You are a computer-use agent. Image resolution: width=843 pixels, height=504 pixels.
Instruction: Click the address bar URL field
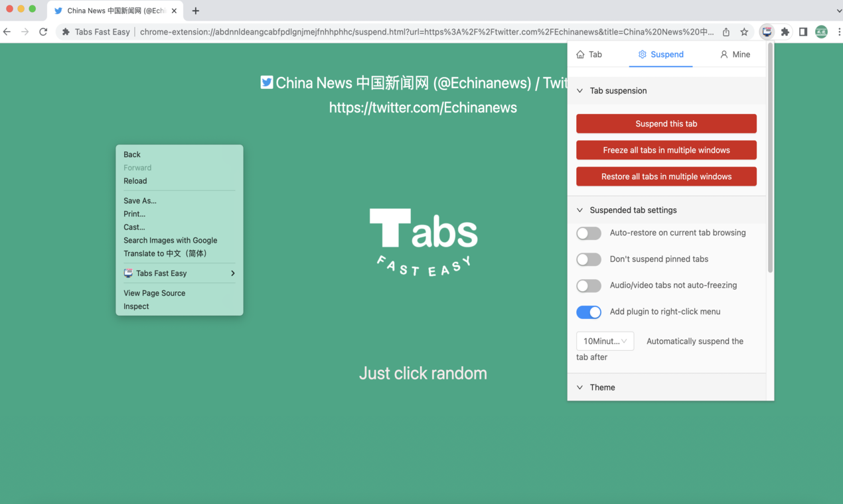(426, 32)
